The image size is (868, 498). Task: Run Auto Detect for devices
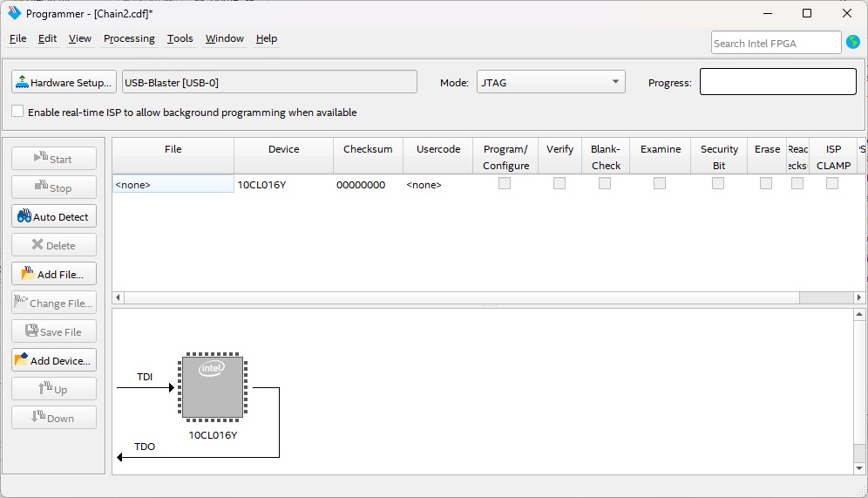pyautogui.click(x=54, y=216)
